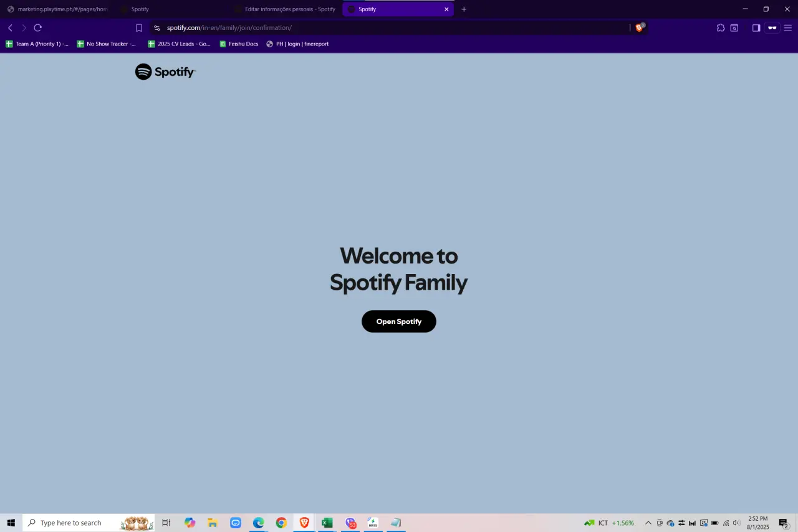Click the Type here to search box

(89, 523)
